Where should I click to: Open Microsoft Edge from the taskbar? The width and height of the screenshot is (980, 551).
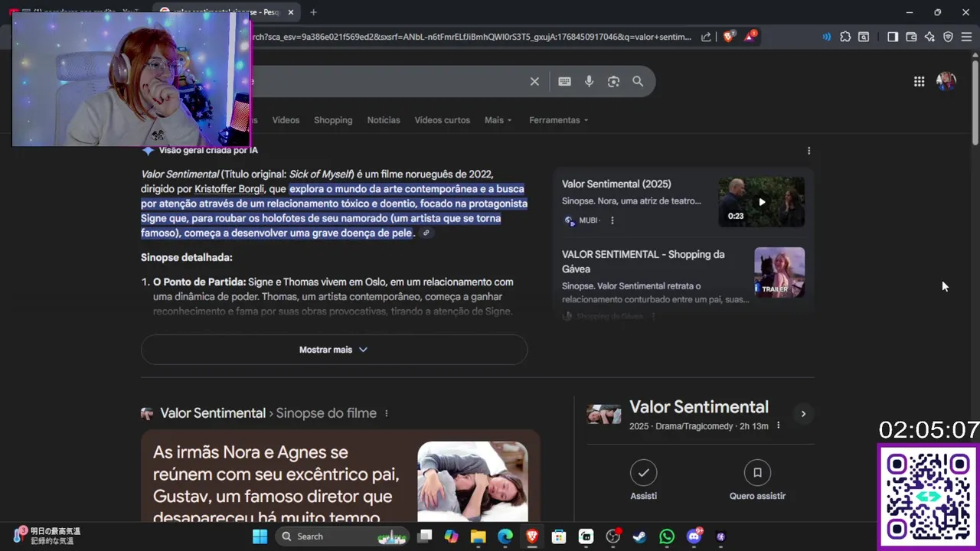click(505, 536)
